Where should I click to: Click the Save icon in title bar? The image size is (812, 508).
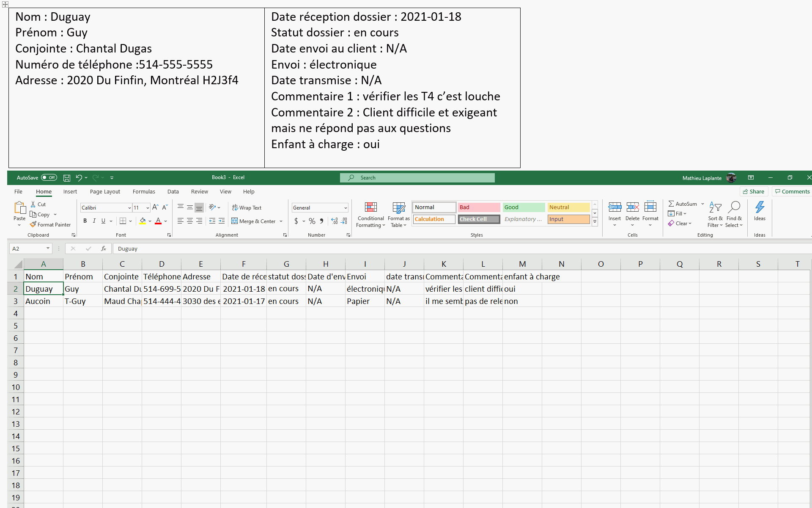pyautogui.click(x=67, y=178)
